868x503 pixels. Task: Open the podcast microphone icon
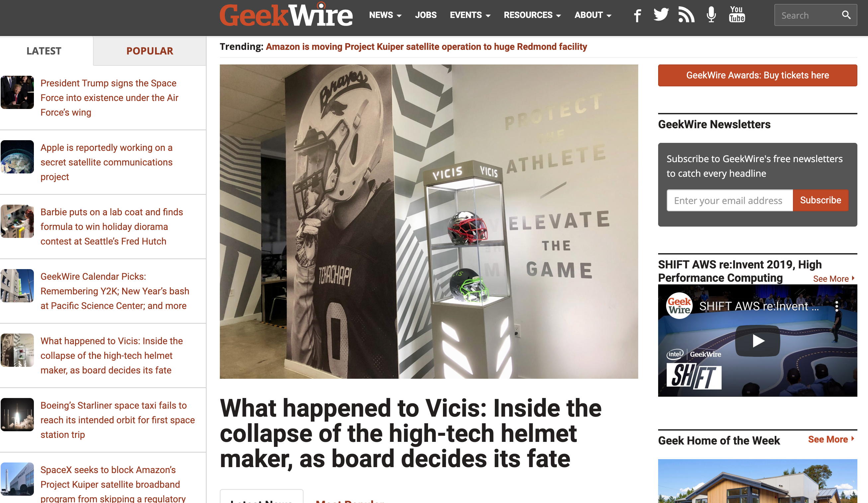pyautogui.click(x=711, y=15)
